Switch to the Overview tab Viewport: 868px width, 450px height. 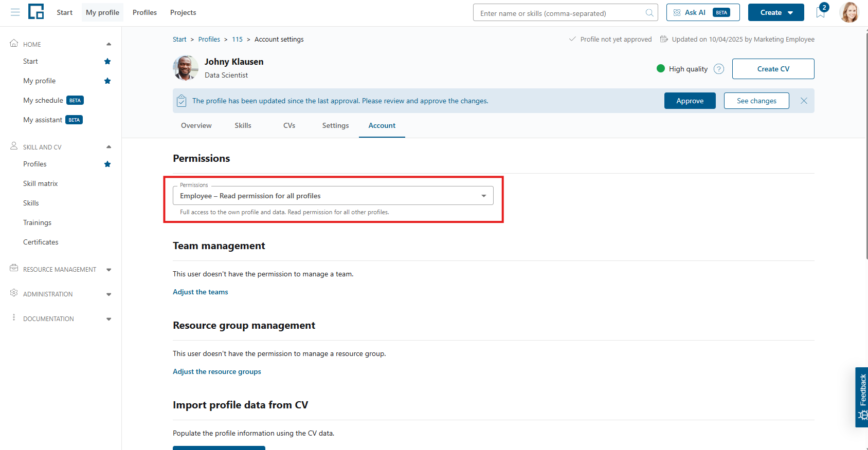click(x=196, y=125)
